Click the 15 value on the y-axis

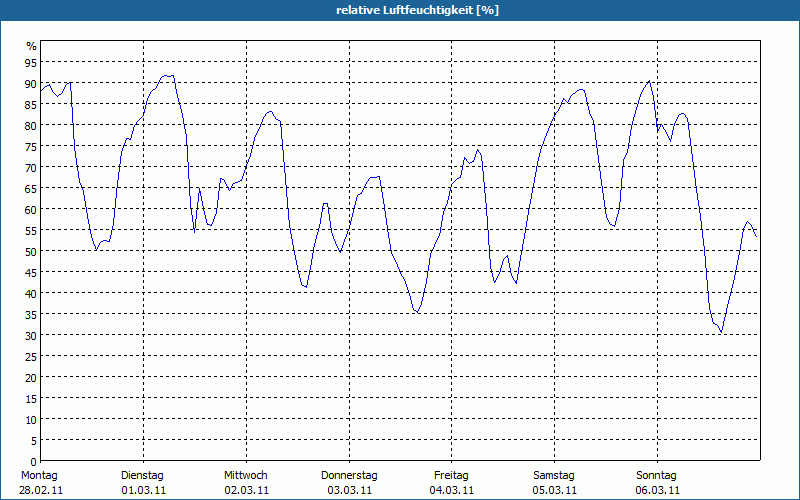pyautogui.click(x=31, y=399)
